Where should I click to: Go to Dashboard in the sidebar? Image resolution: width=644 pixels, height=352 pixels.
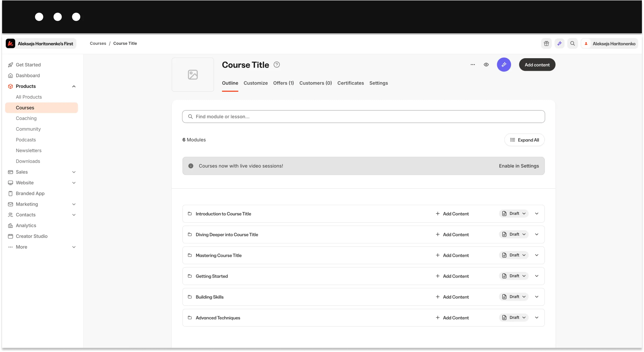[x=41, y=75]
